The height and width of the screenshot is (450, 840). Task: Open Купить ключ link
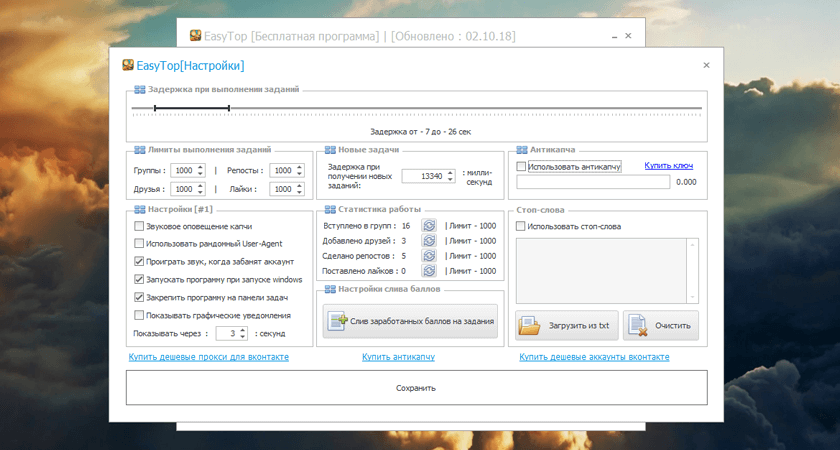[x=669, y=166]
